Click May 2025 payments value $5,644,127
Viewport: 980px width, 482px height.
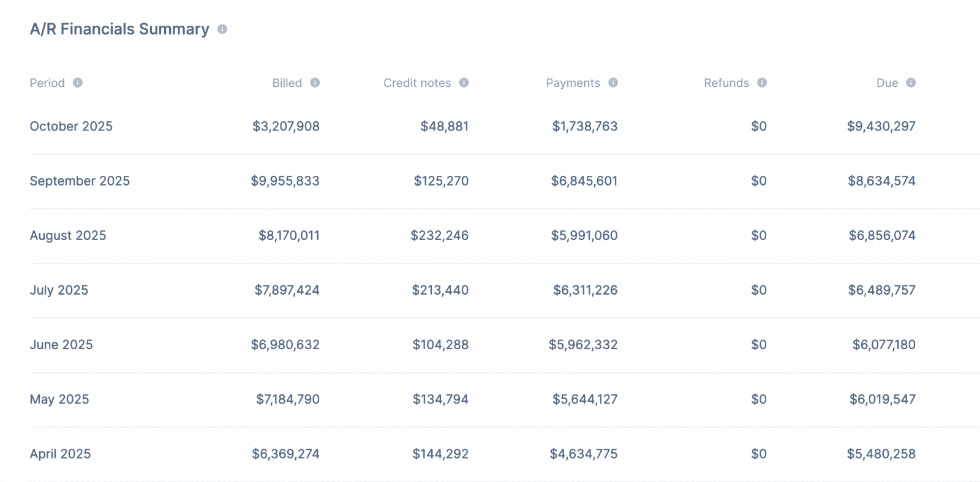pyautogui.click(x=584, y=399)
